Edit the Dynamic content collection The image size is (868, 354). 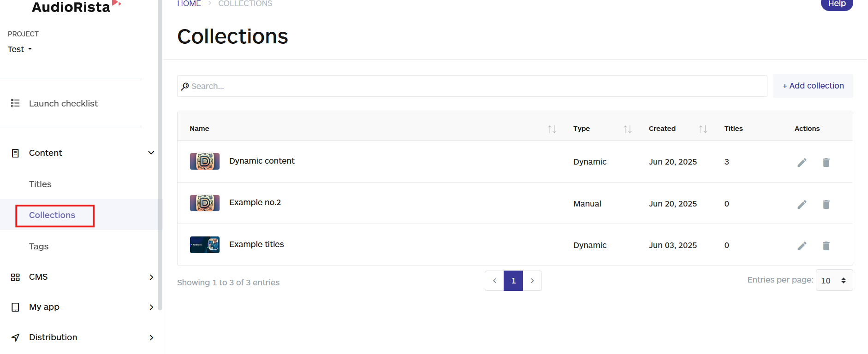coord(802,162)
